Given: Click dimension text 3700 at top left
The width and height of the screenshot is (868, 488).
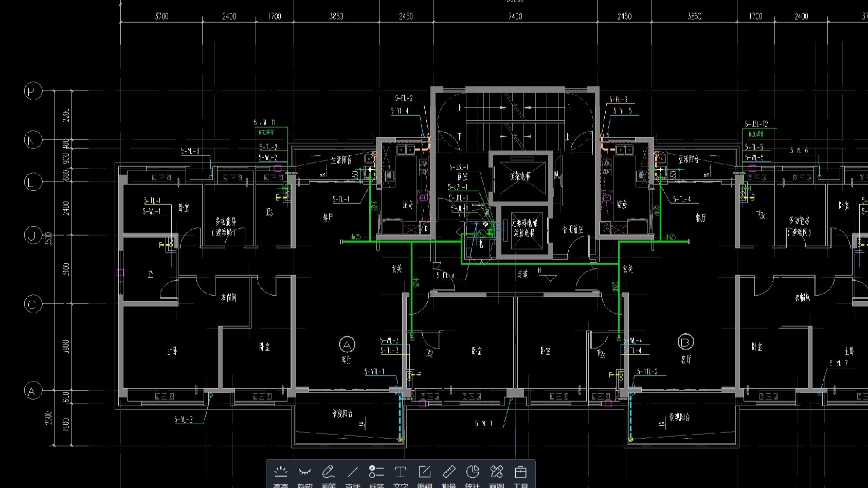Looking at the screenshot, I should click(161, 16).
